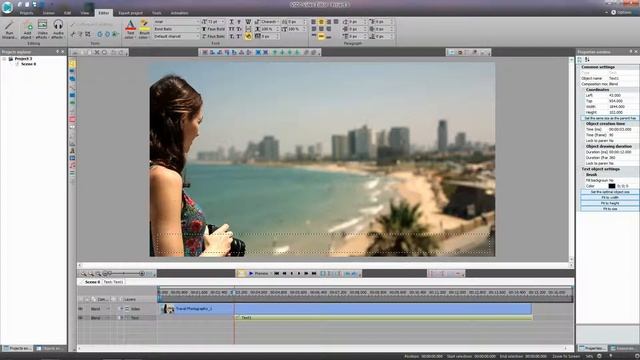This screenshot has height=360, width=640.
Task: Click the Left coordinate value field
Action: [x=623, y=95]
